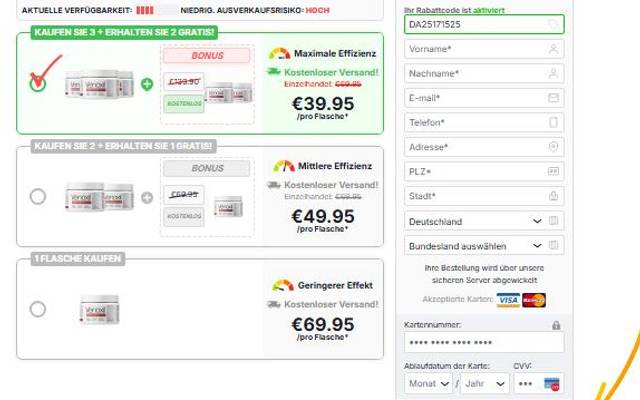The image size is (640, 400).
Task: Open the Jahr expiry year dropdown
Action: 483,383
